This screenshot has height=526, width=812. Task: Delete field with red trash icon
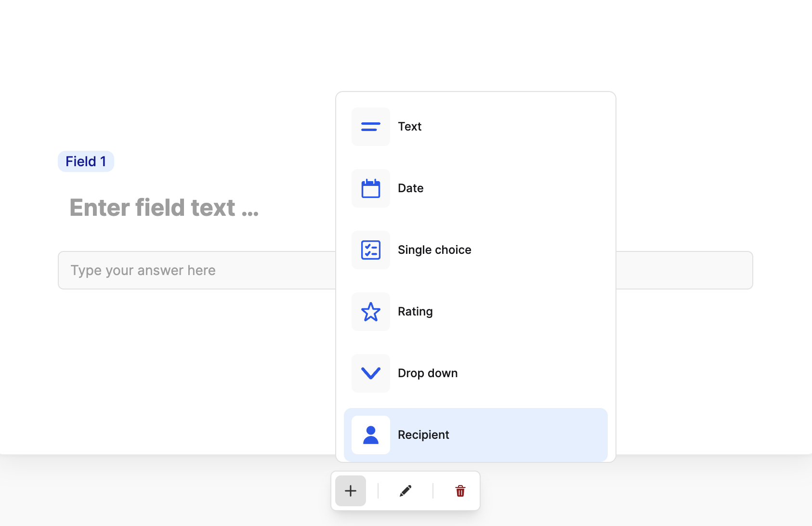click(460, 491)
